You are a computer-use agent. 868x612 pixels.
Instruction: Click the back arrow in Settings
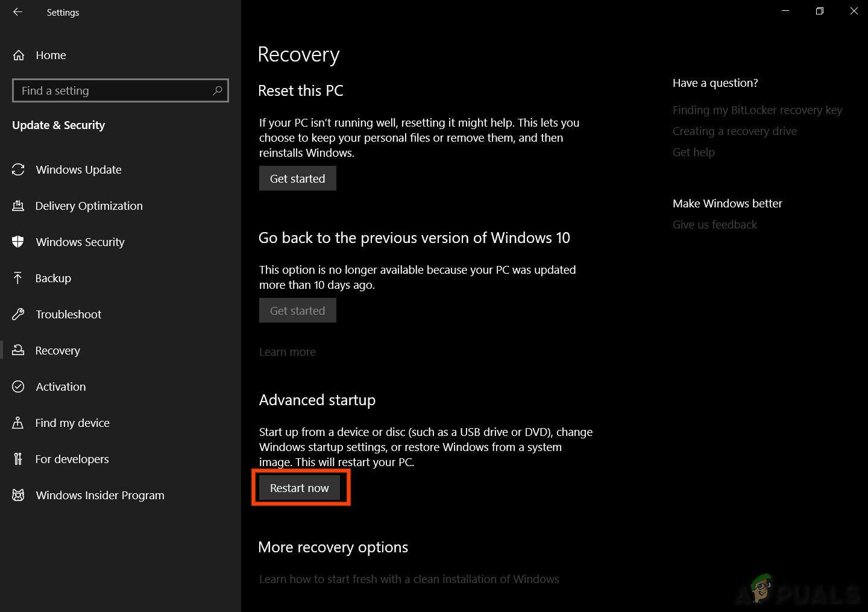click(17, 12)
